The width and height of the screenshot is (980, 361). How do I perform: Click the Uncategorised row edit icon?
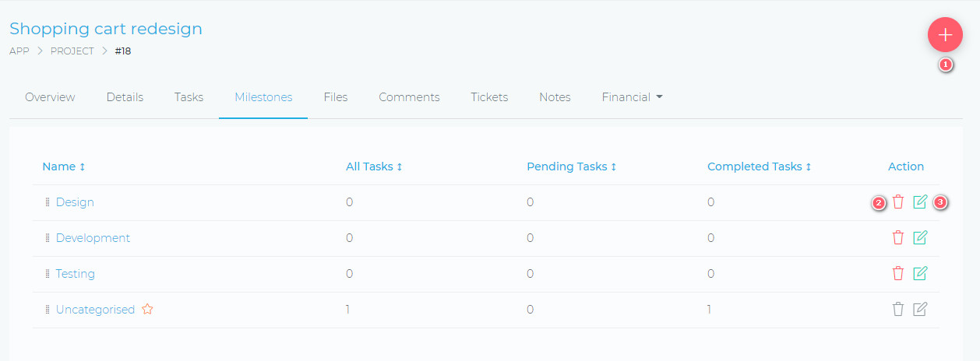coord(920,310)
